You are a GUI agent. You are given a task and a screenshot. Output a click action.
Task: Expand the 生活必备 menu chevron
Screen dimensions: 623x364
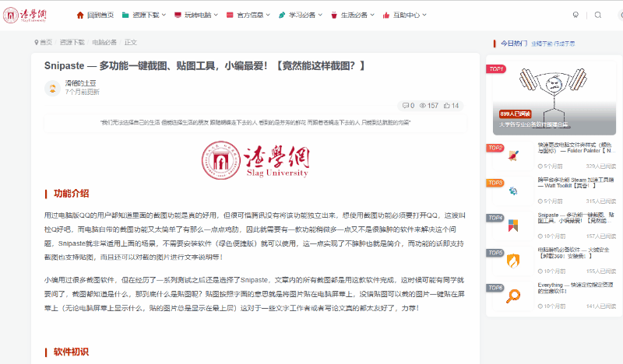click(x=372, y=15)
